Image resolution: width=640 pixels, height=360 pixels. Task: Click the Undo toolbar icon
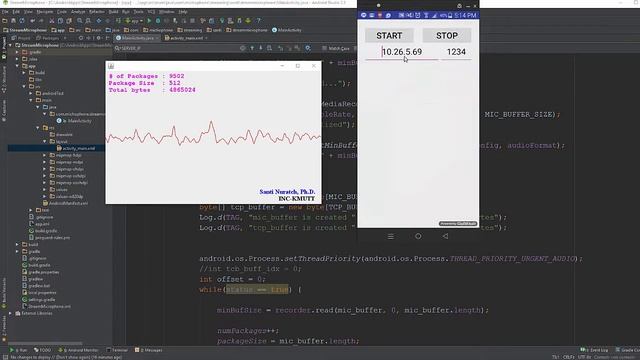[32, 20]
